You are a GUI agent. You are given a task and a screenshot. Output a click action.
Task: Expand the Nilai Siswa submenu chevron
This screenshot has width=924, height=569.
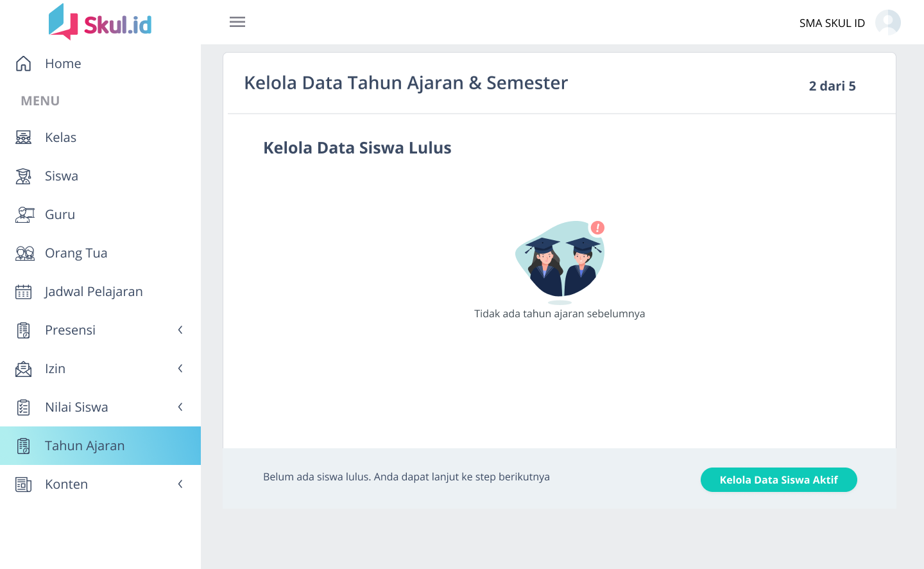tap(180, 407)
